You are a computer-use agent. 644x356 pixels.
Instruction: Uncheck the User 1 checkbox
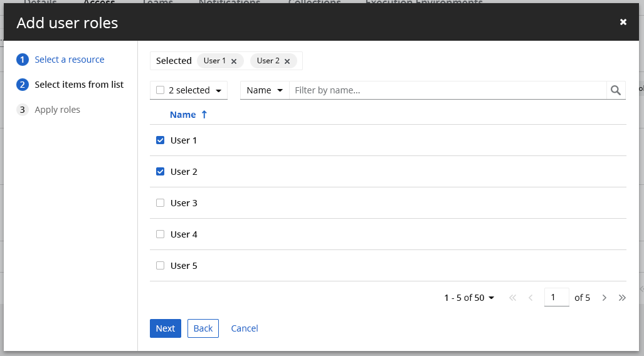(x=160, y=140)
